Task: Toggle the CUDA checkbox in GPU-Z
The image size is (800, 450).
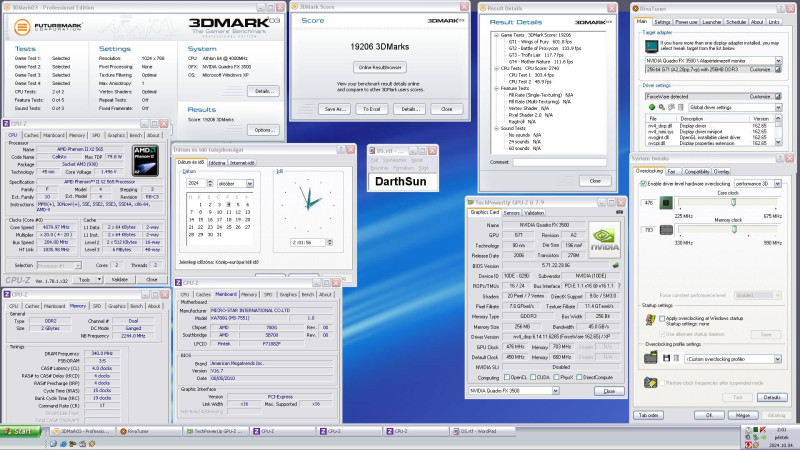Action: pyautogui.click(x=533, y=378)
